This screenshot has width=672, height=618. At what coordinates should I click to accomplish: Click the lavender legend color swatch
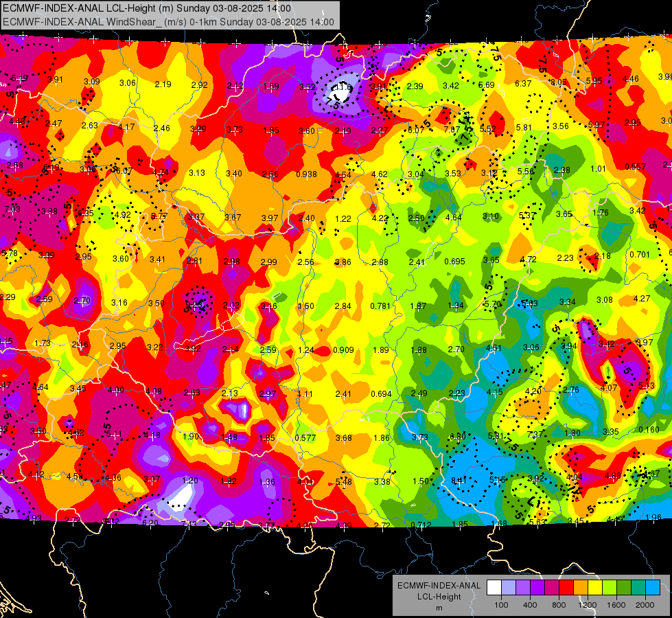click(x=509, y=588)
